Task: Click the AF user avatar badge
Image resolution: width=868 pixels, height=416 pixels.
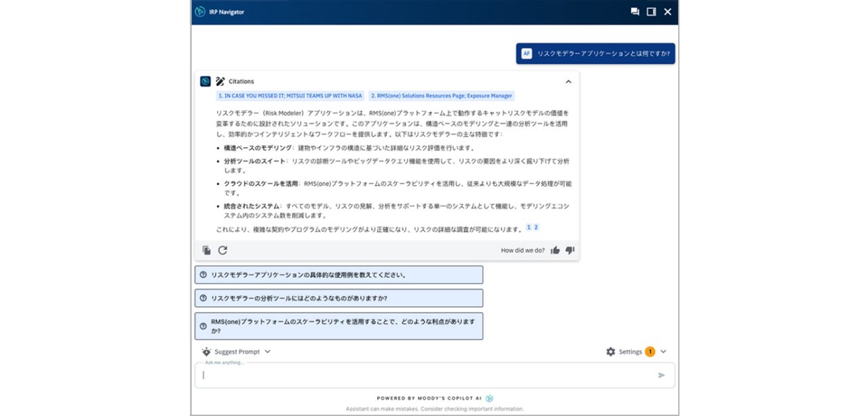Action: [527, 54]
